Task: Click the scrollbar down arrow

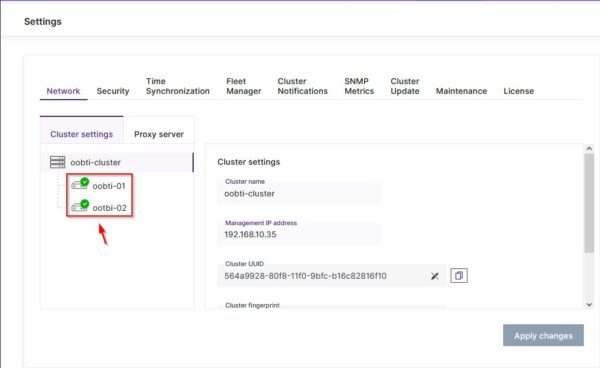Action: pyautogui.click(x=589, y=304)
